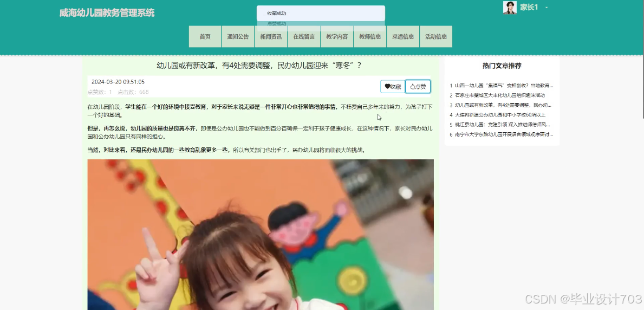Click the site title 威海幼儿园教务管理系统
The height and width of the screenshot is (310, 644).
[107, 13]
